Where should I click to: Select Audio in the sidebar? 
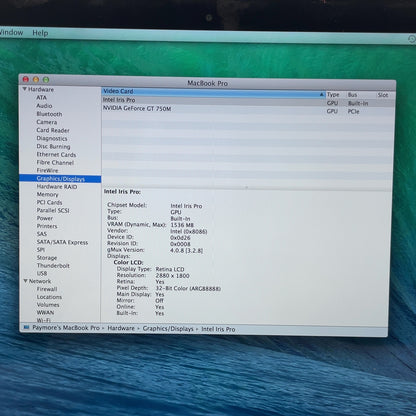click(44, 106)
